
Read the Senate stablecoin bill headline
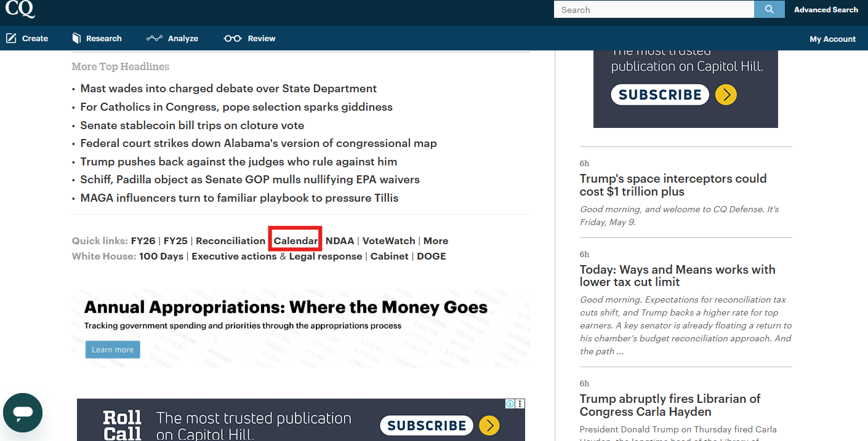[192, 125]
